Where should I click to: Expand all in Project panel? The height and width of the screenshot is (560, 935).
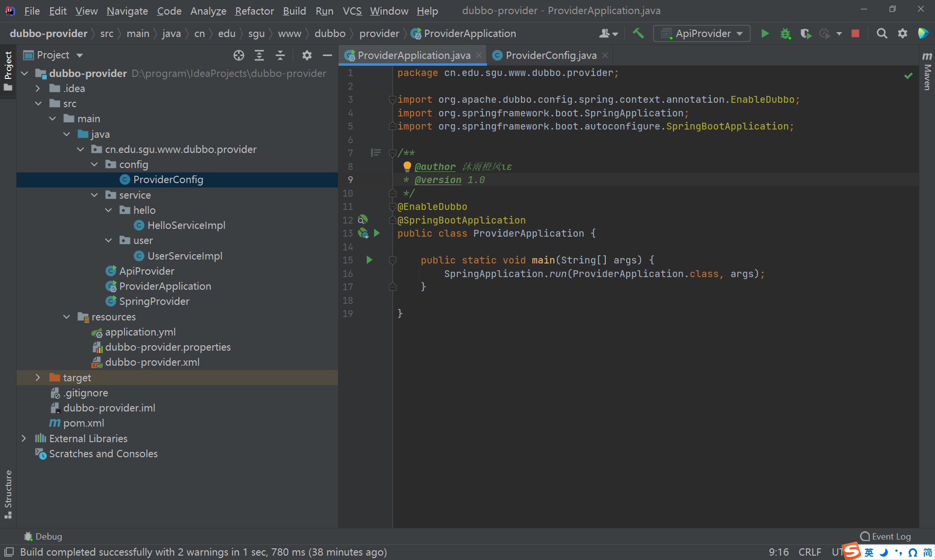tap(260, 55)
